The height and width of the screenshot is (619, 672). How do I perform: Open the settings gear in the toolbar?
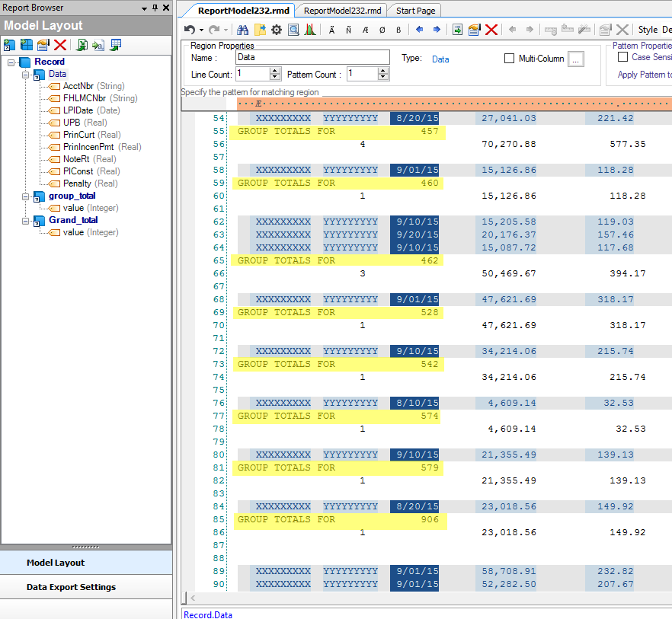pyautogui.click(x=277, y=30)
